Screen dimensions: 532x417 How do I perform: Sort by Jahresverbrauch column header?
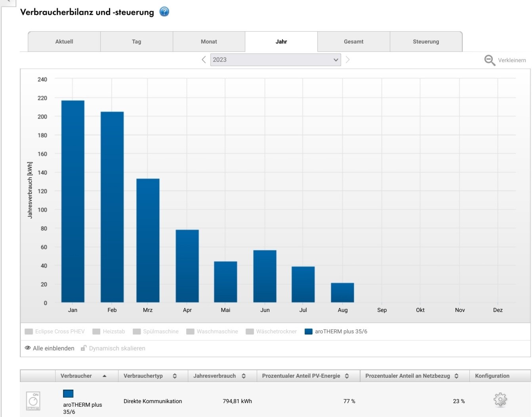[214, 376]
